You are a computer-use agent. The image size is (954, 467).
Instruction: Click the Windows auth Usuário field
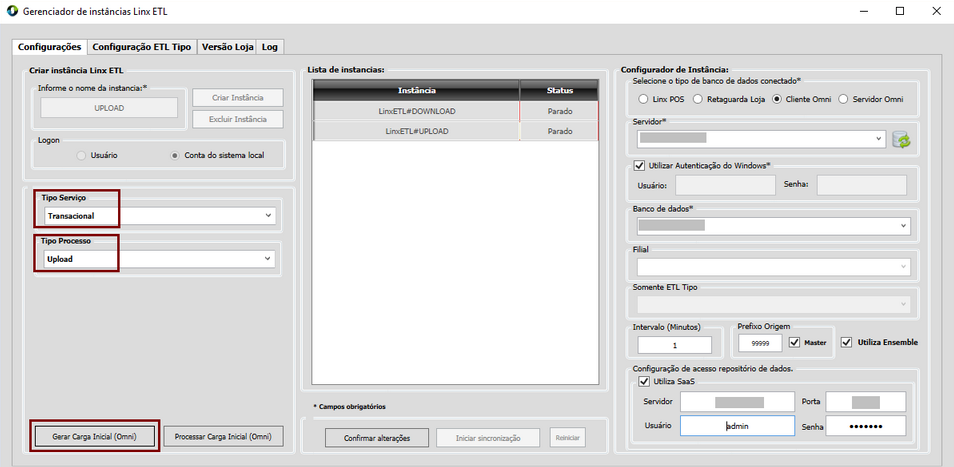click(725, 185)
